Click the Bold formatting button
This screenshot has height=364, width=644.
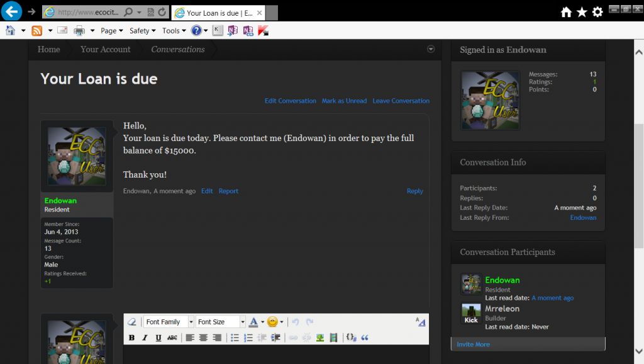[131, 338]
